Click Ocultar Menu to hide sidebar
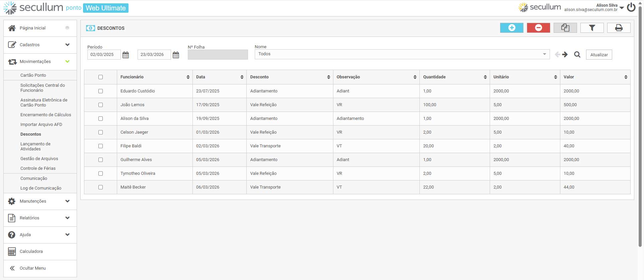This screenshot has width=644, height=280. click(x=32, y=268)
